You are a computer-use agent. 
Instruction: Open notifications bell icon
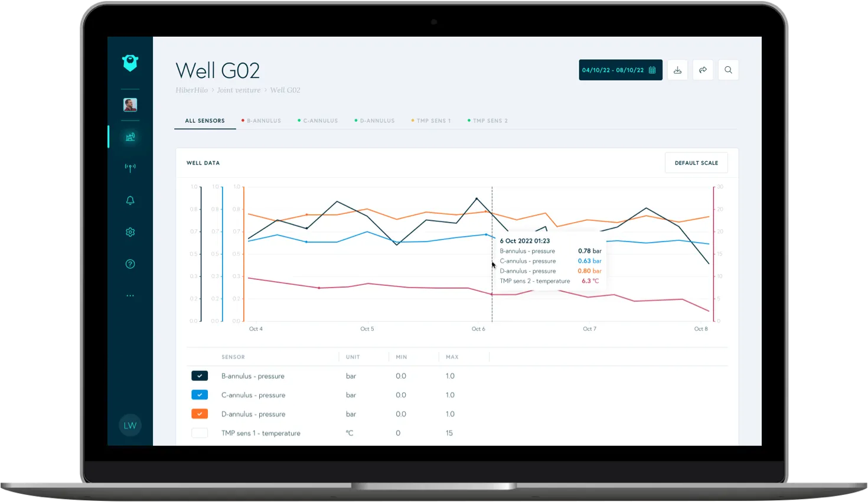(130, 200)
